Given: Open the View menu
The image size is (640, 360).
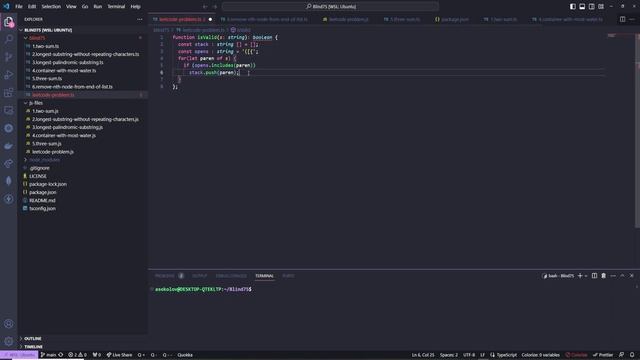Looking at the screenshot, I should [71, 7].
